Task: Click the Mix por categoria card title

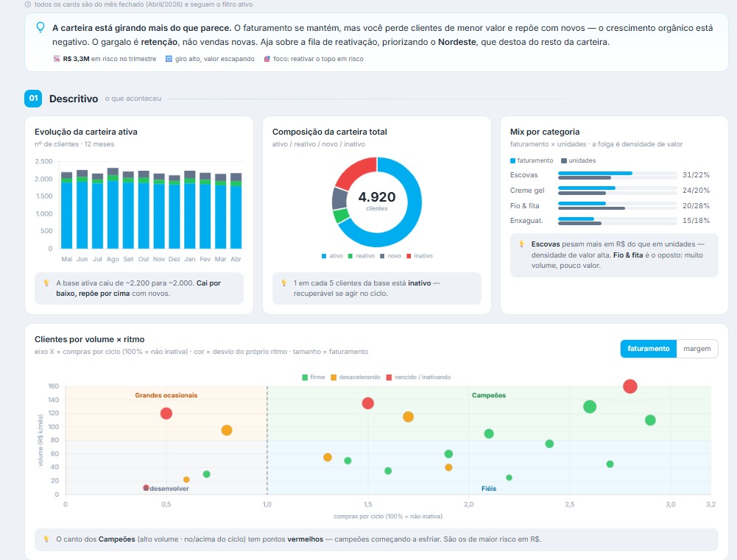Action: [x=545, y=132]
